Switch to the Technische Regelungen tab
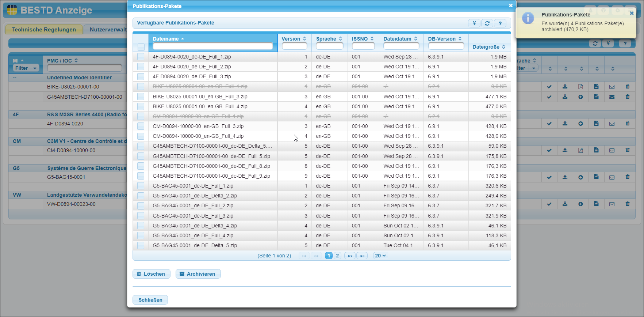 coord(44,30)
